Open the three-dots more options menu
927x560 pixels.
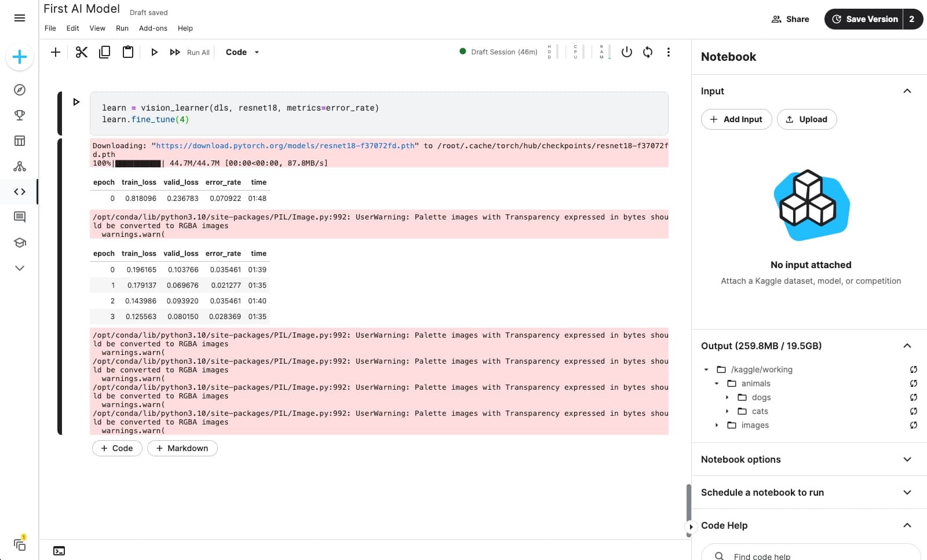click(x=668, y=52)
